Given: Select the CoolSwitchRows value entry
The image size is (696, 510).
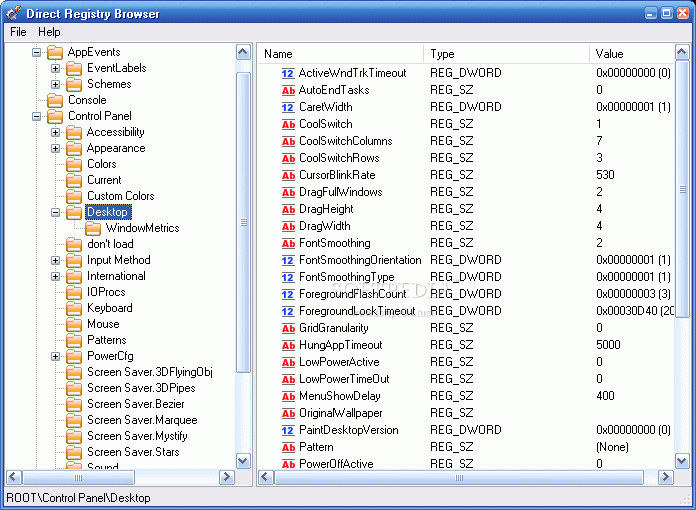Looking at the screenshot, I should 340,158.
